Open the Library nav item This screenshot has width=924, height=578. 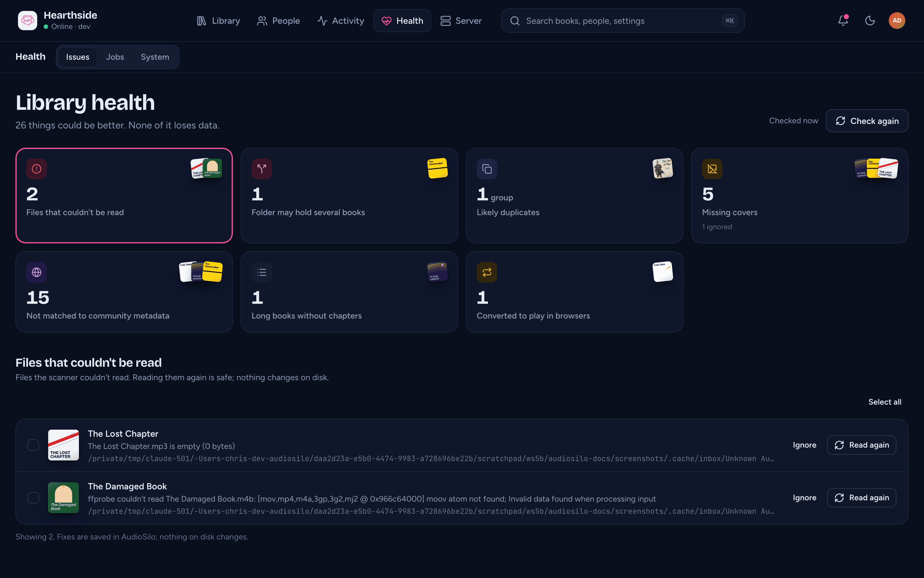coord(218,21)
